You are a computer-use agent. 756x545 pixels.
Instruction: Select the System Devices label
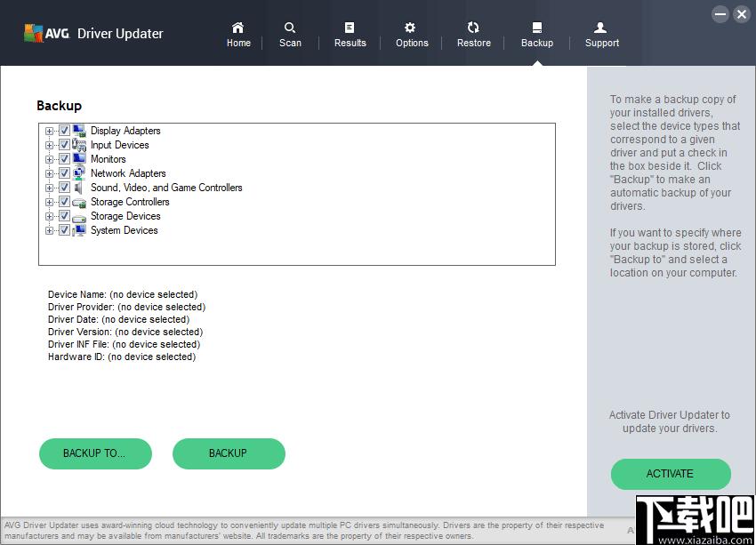[124, 230]
